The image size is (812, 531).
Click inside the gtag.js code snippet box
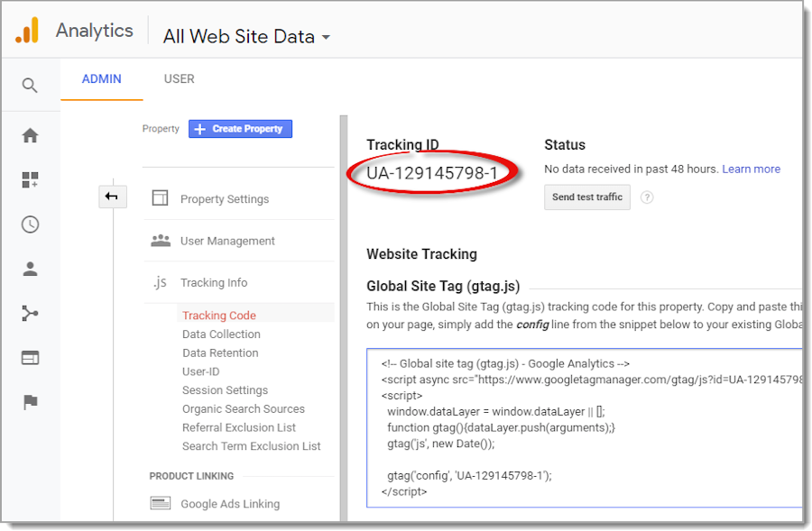[584, 427]
